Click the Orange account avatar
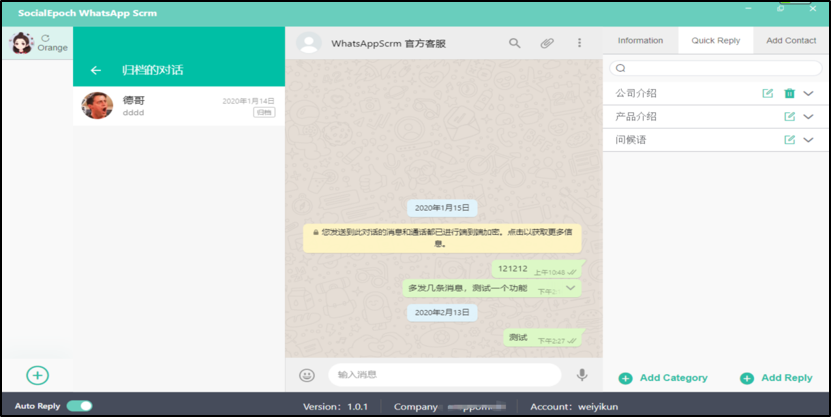Image resolution: width=831 pixels, height=417 pixels. tap(22, 43)
